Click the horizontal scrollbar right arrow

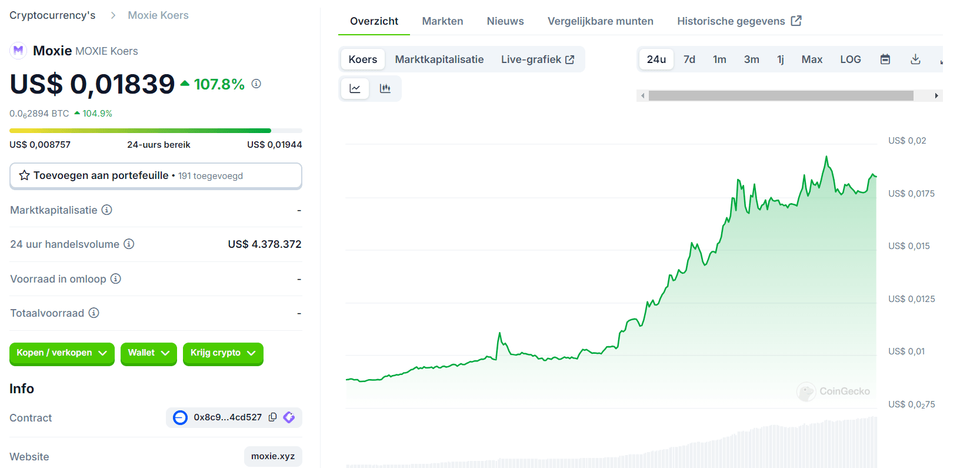click(x=936, y=96)
